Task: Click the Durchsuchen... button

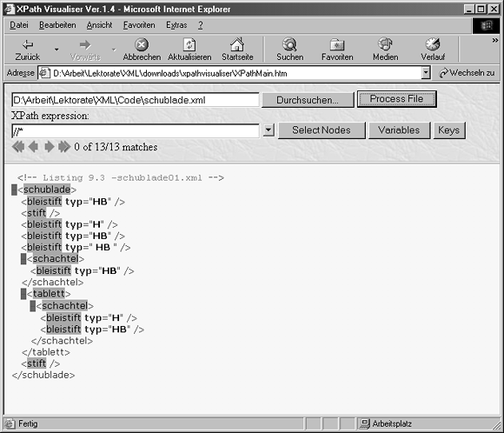Action: [x=308, y=100]
